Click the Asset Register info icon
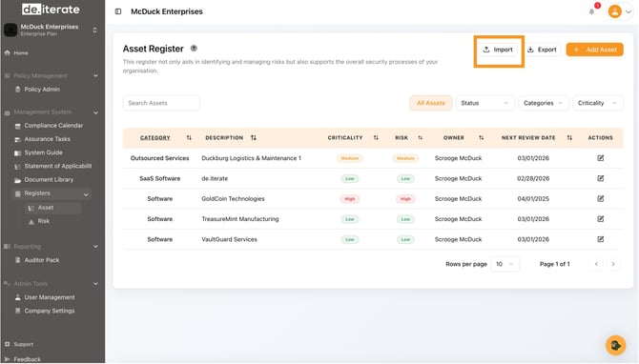The image size is (639, 364). pyautogui.click(x=194, y=48)
